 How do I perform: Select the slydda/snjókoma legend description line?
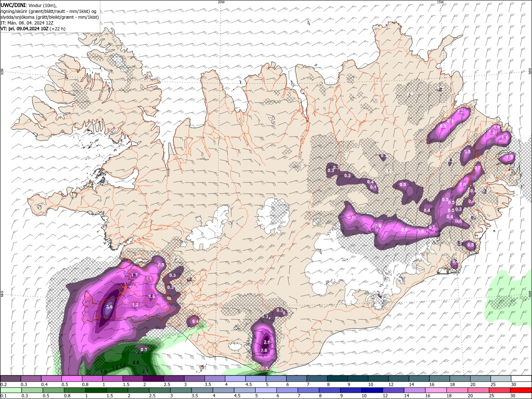[x=49, y=17]
